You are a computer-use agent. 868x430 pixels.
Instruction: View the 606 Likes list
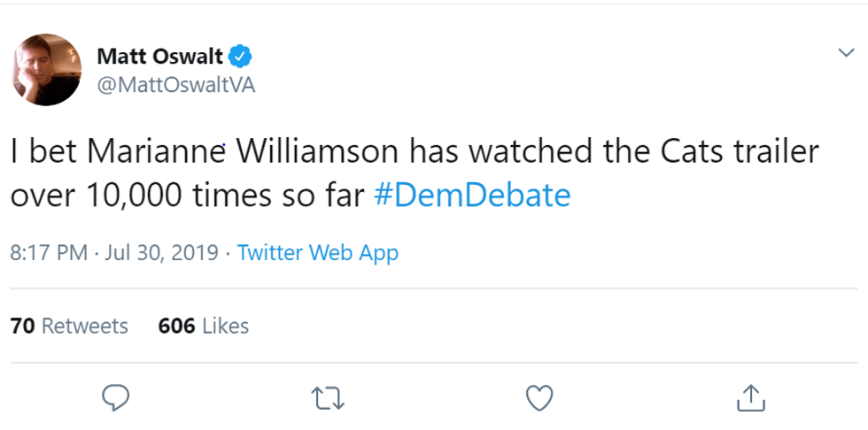point(203,326)
